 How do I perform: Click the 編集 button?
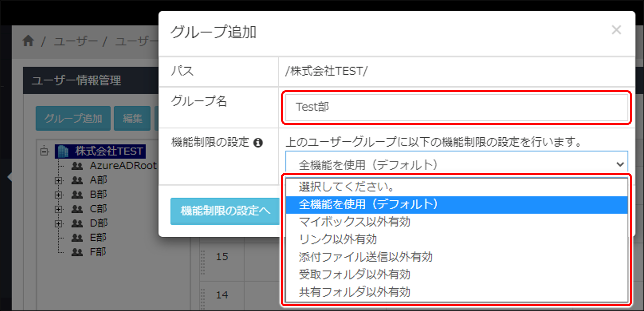pos(132,118)
